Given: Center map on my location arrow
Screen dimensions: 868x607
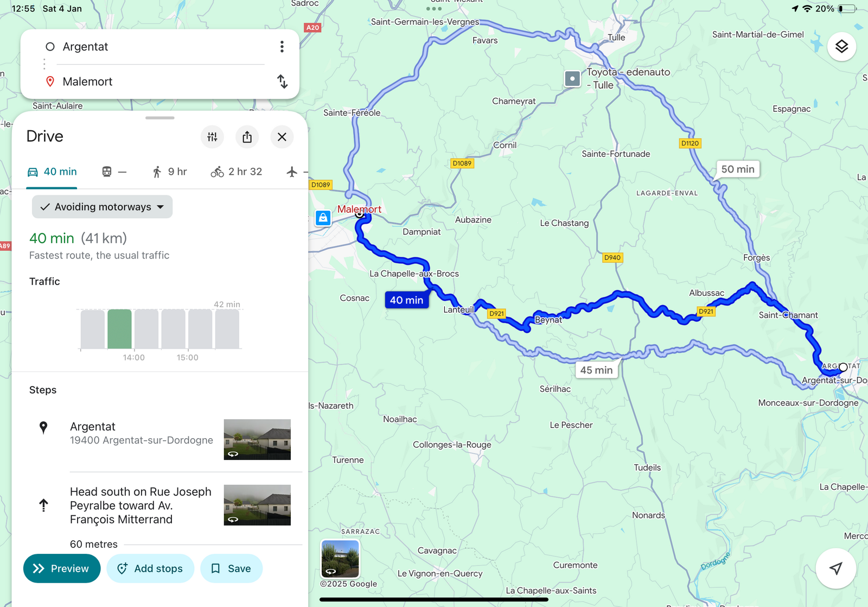Looking at the screenshot, I should (836, 568).
